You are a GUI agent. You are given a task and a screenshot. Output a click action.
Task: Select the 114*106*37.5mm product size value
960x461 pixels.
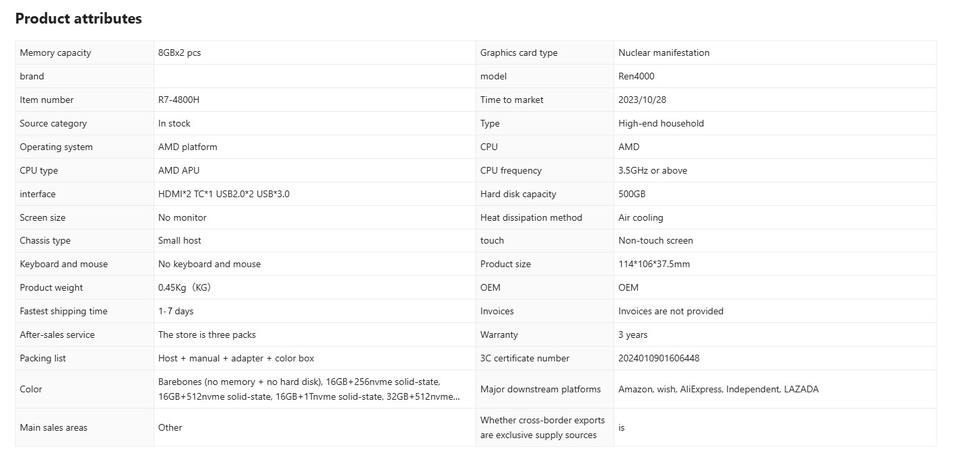point(654,264)
